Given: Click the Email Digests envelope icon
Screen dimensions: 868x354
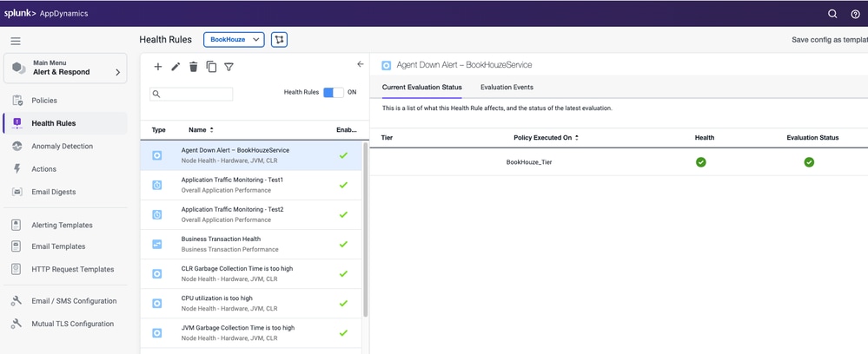Looking at the screenshot, I should (x=17, y=192).
